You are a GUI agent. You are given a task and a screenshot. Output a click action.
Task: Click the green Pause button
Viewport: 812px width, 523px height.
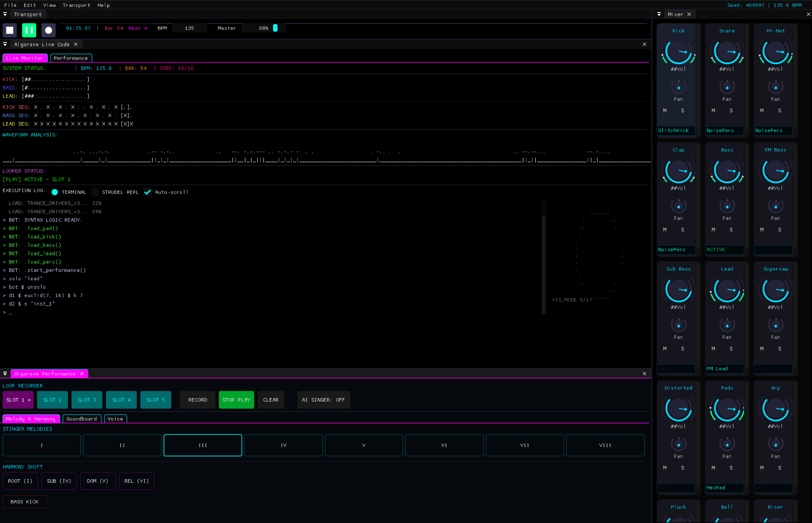coord(29,30)
